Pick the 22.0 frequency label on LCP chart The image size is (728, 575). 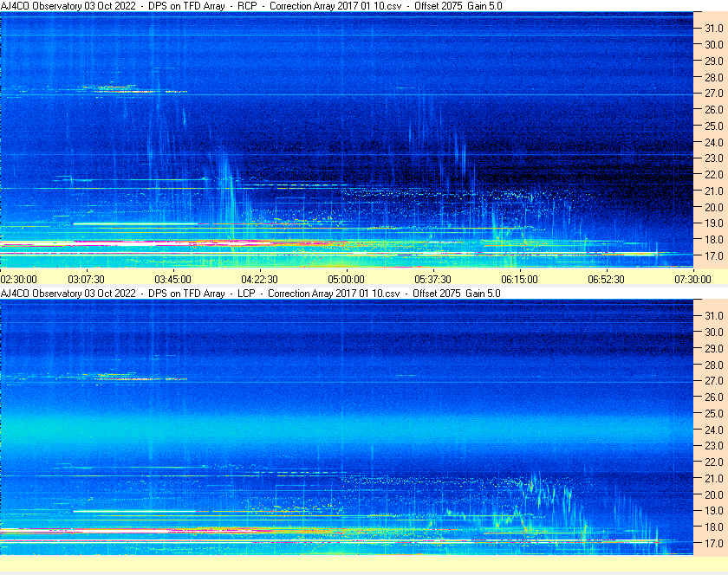point(714,462)
